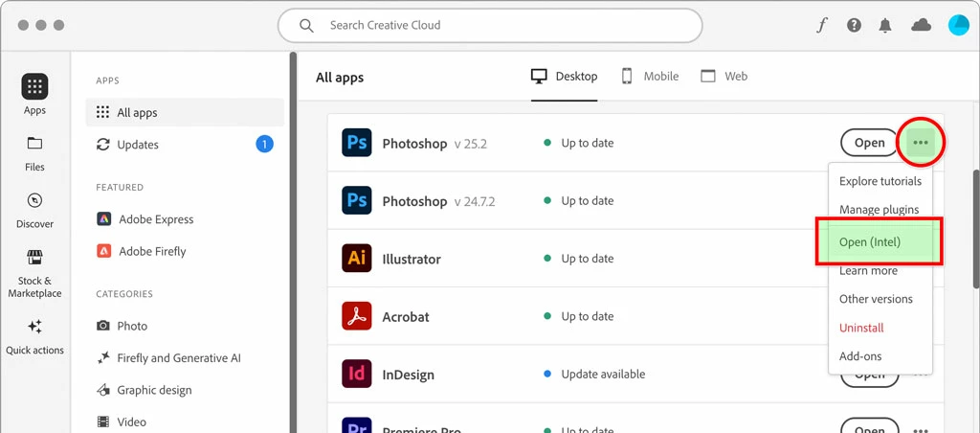
Task: Click the Firefly and Generative AI icon
Action: pyautogui.click(x=103, y=358)
